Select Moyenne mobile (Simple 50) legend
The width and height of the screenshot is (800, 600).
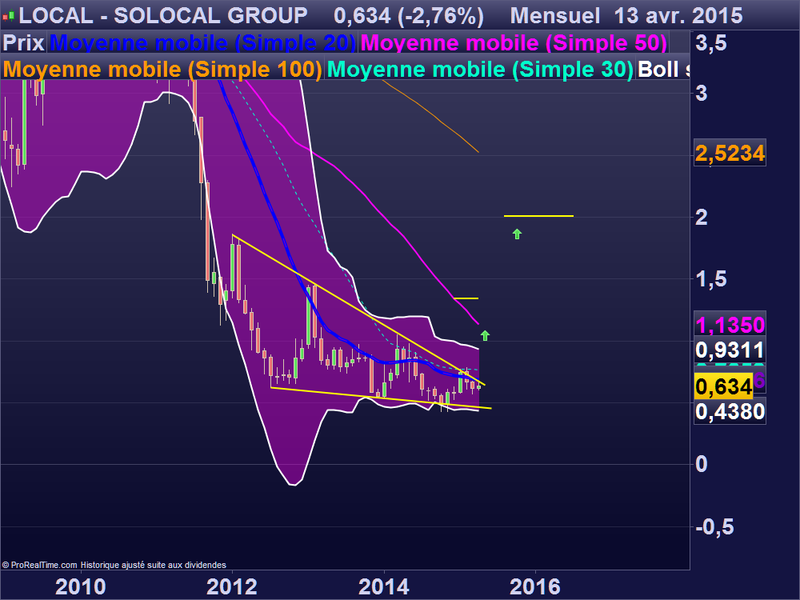coord(513,43)
